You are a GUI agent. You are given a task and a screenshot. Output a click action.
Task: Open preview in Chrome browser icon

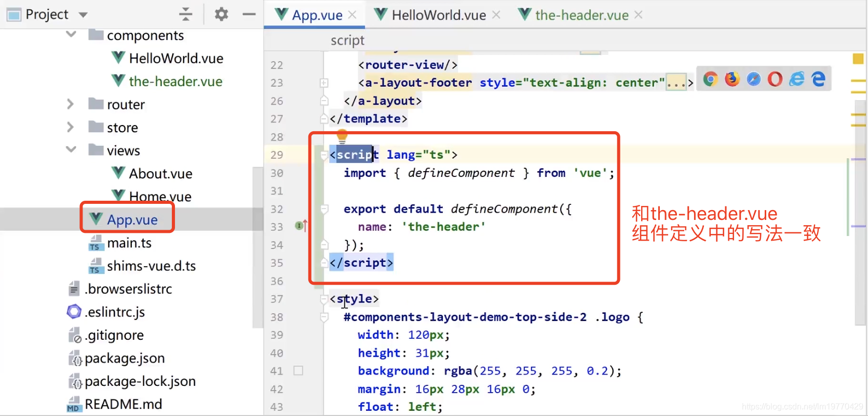[x=710, y=79]
